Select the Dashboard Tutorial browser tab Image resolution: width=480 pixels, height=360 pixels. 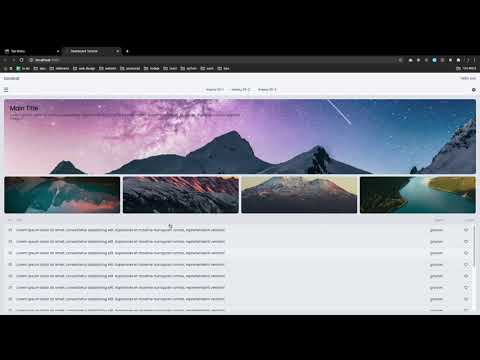[92, 51]
